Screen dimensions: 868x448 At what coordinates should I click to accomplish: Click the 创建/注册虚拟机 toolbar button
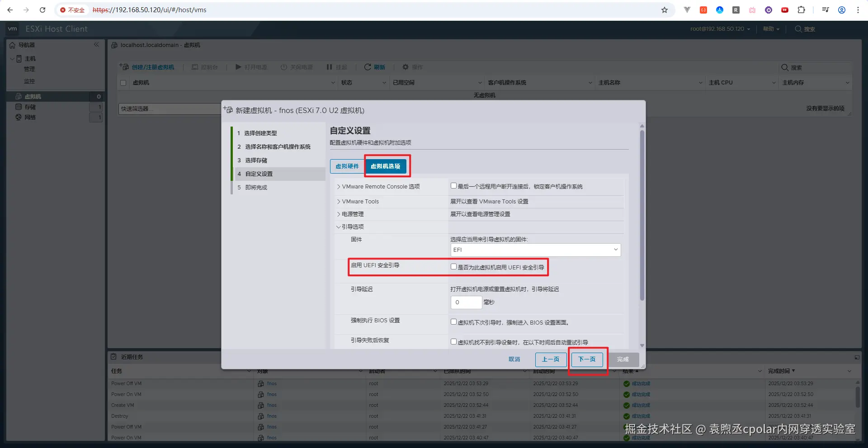coord(147,67)
